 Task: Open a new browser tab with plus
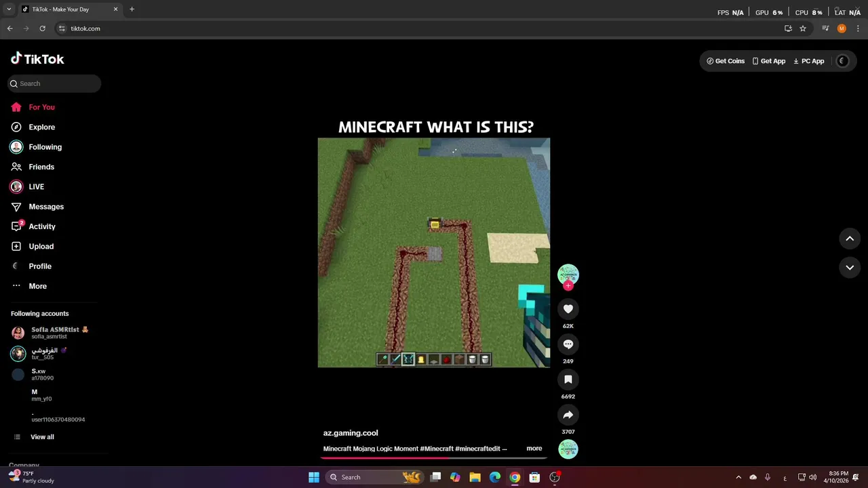point(132,9)
